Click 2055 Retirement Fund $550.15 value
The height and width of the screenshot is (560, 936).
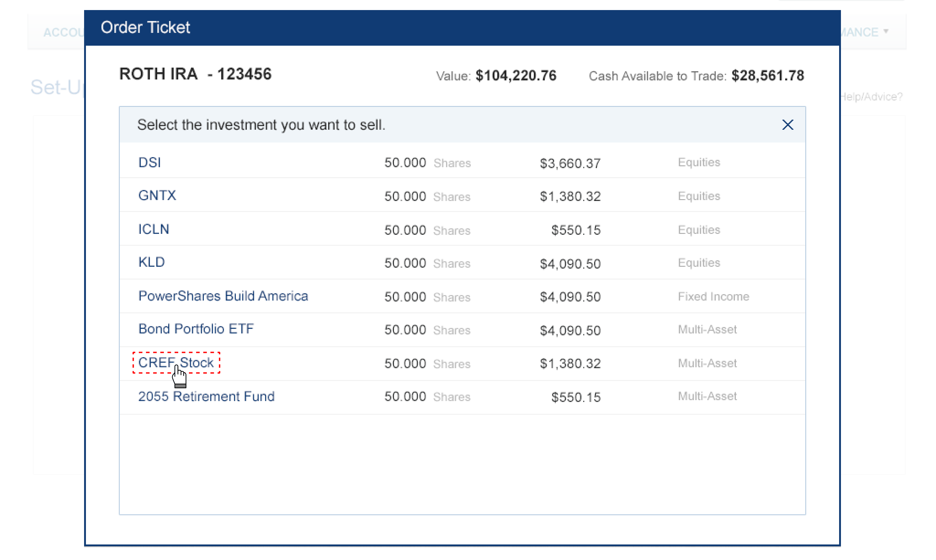tap(576, 397)
